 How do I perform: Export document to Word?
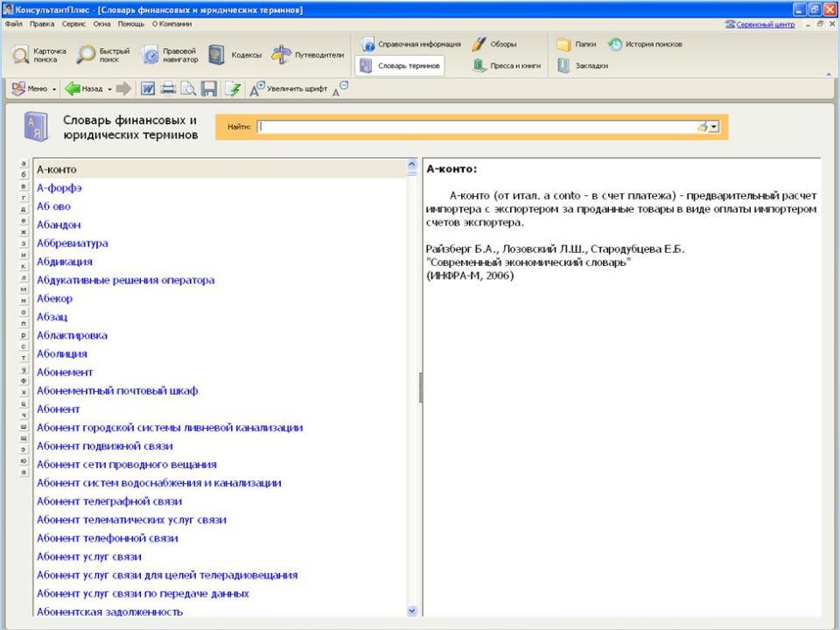(148, 88)
